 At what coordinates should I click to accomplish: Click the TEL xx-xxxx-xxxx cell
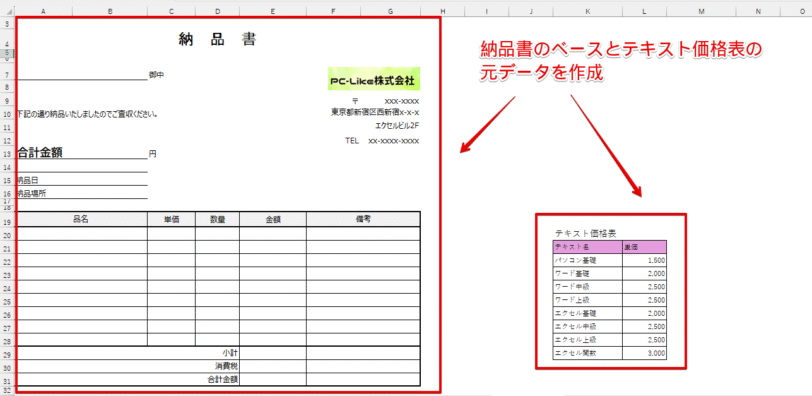coord(382,141)
